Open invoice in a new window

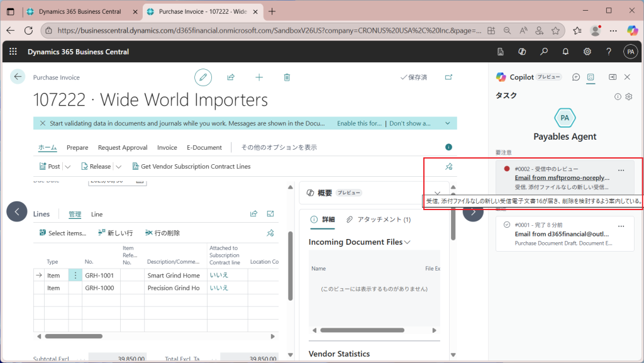coord(448,77)
